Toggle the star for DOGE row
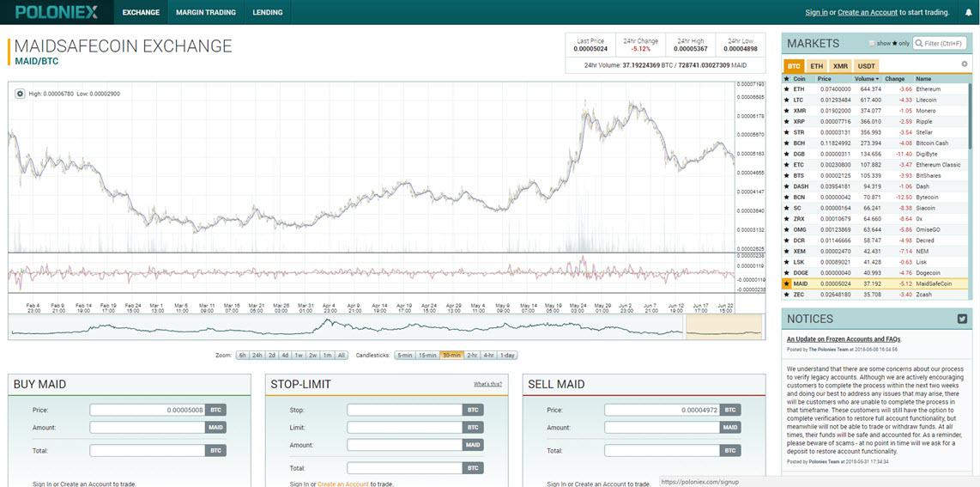Viewport: 980px width, 487px height. [x=786, y=273]
